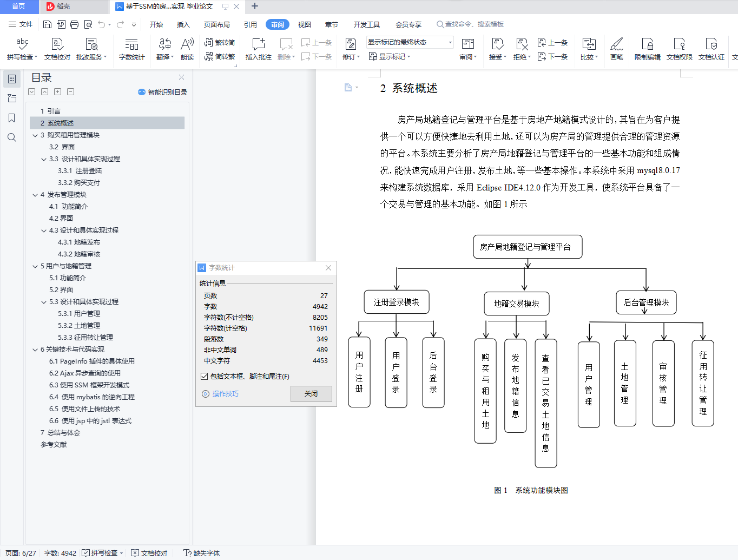Click the 缺失字体 status bar item

(202, 553)
